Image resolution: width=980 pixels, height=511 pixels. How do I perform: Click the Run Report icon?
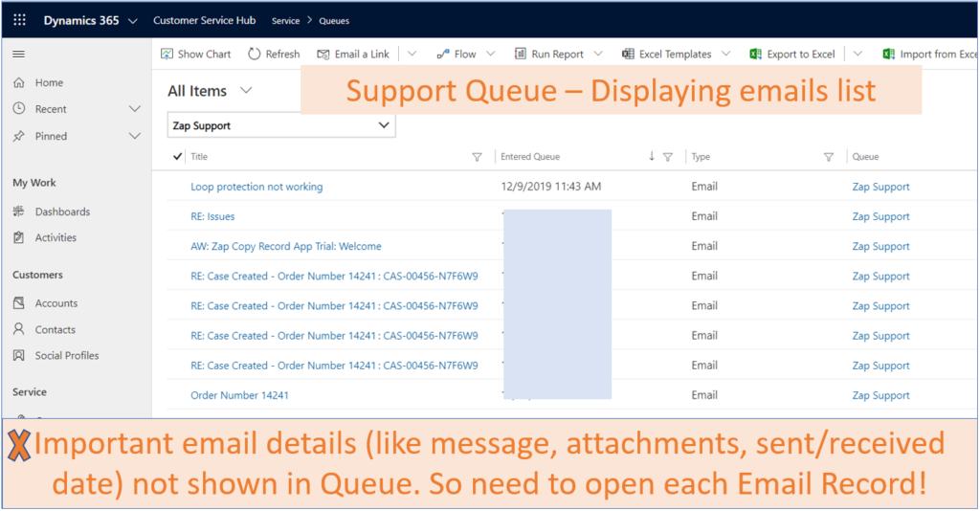(520, 54)
